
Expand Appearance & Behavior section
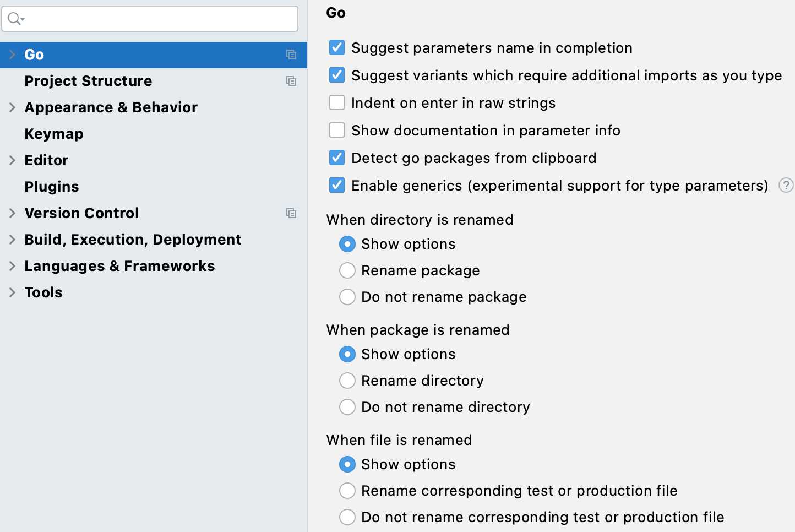point(12,107)
